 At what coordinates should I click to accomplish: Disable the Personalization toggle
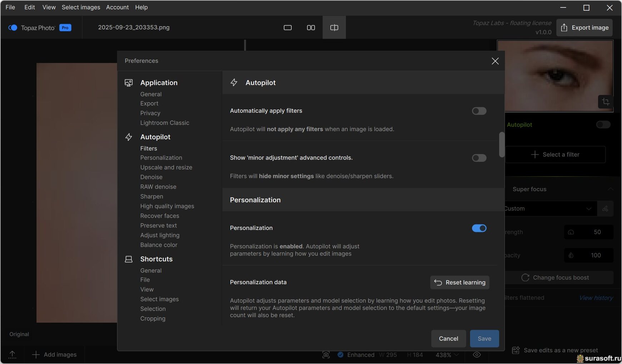479,228
